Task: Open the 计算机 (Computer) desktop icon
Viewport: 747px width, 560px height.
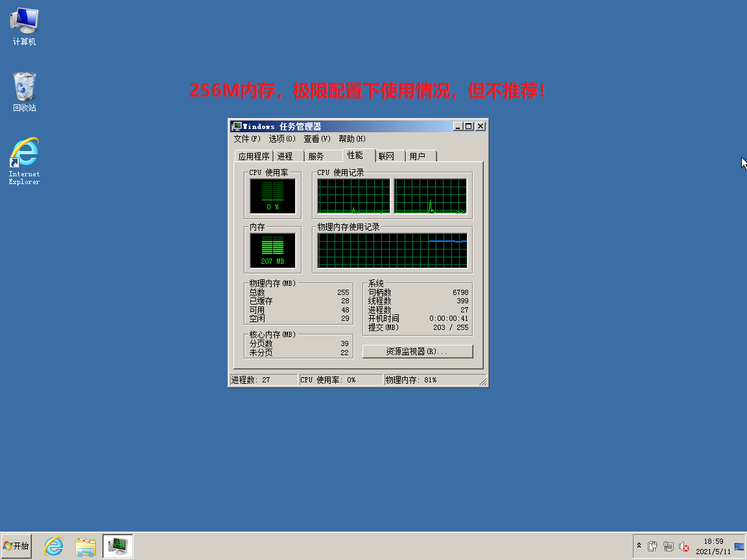Action: pyautogui.click(x=24, y=26)
